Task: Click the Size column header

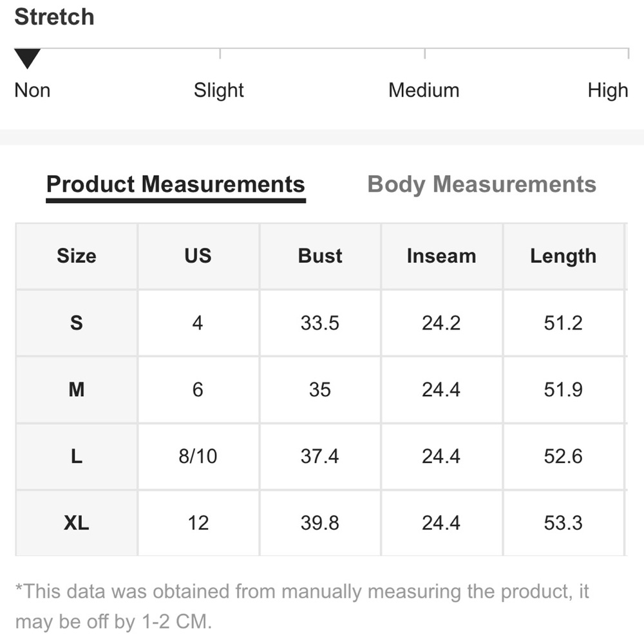Action: point(76,256)
